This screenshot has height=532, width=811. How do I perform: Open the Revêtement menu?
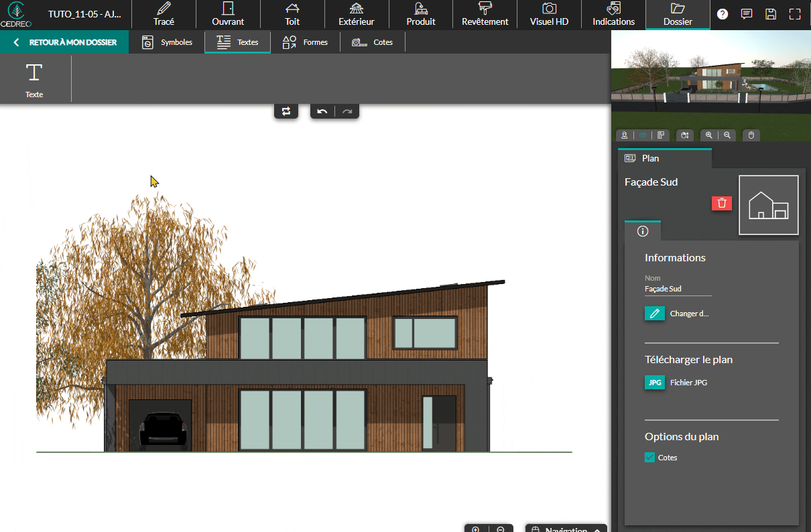pos(485,15)
